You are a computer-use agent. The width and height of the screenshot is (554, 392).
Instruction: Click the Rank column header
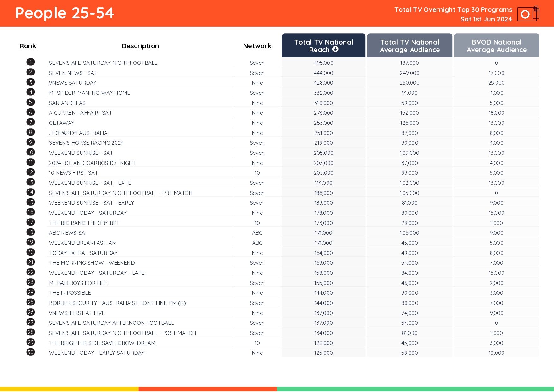(28, 46)
